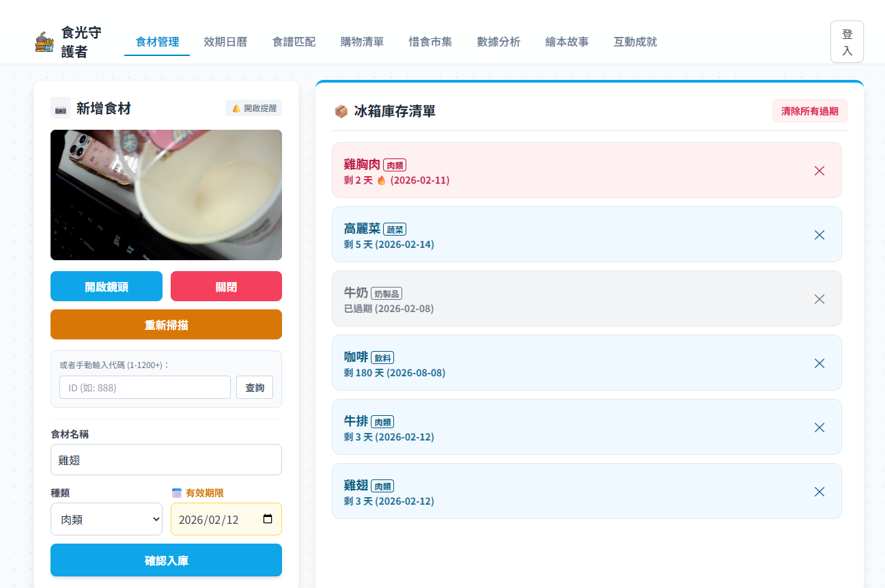885x588 pixels.
Task: Click 清除所有過期 to clear expired items
Action: [810, 110]
